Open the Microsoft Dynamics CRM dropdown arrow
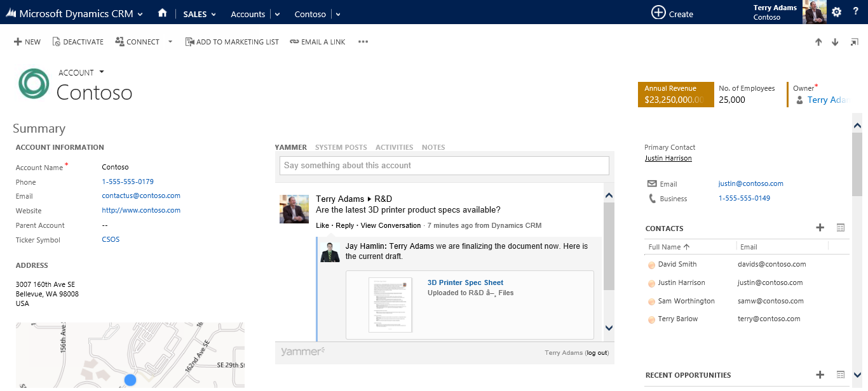This screenshot has width=868, height=391. pyautogui.click(x=140, y=14)
